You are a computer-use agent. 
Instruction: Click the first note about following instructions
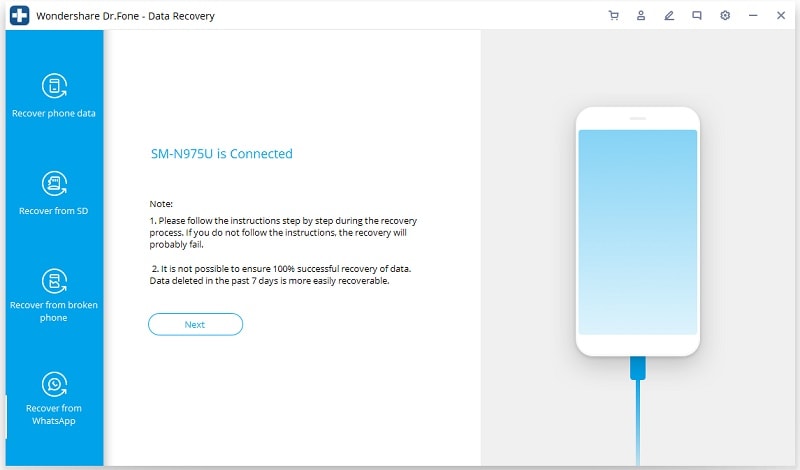(x=283, y=233)
